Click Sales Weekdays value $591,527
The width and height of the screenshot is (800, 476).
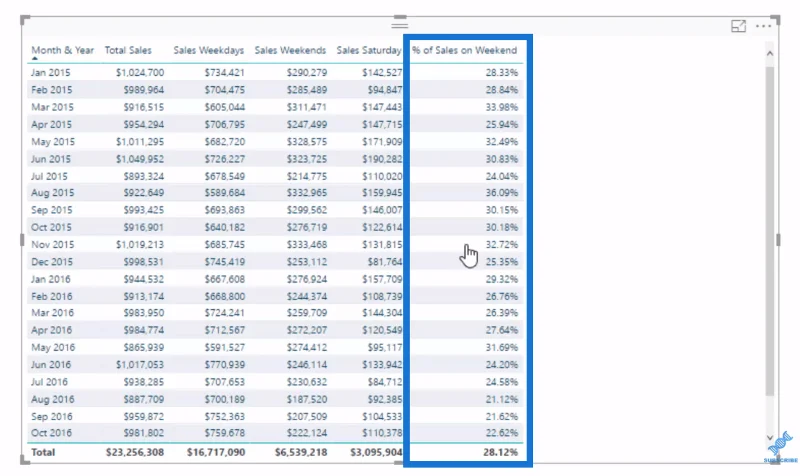[224, 347]
